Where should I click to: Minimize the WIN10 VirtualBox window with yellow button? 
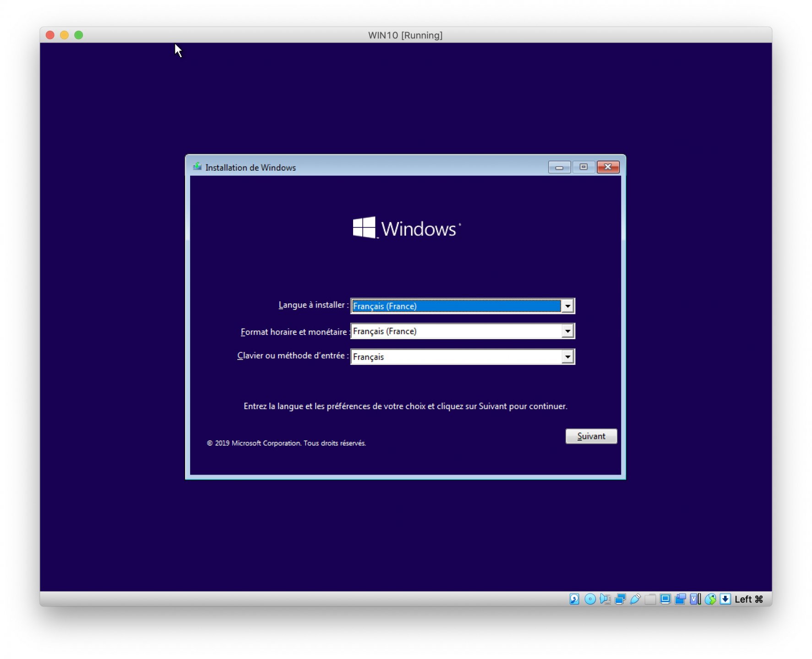pyautogui.click(x=65, y=35)
